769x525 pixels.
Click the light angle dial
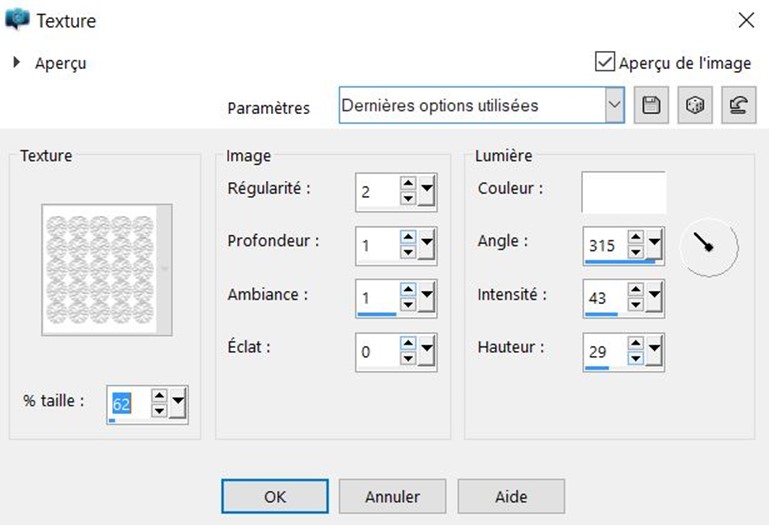click(x=708, y=244)
